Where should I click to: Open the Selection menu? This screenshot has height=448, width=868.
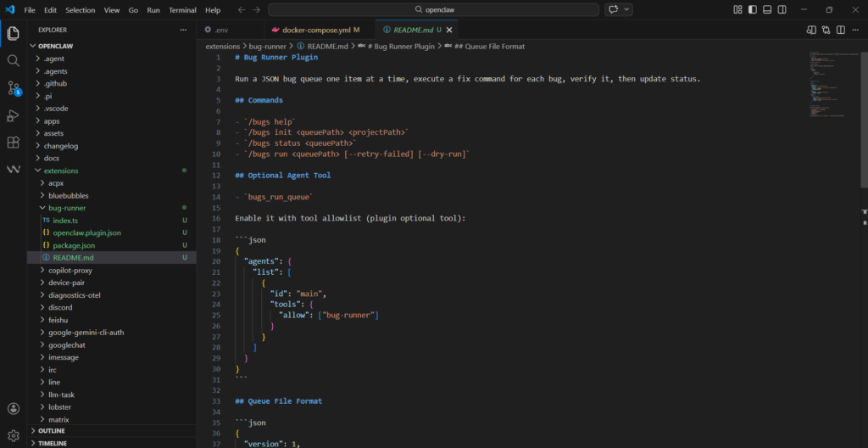(x=81, y=10)
